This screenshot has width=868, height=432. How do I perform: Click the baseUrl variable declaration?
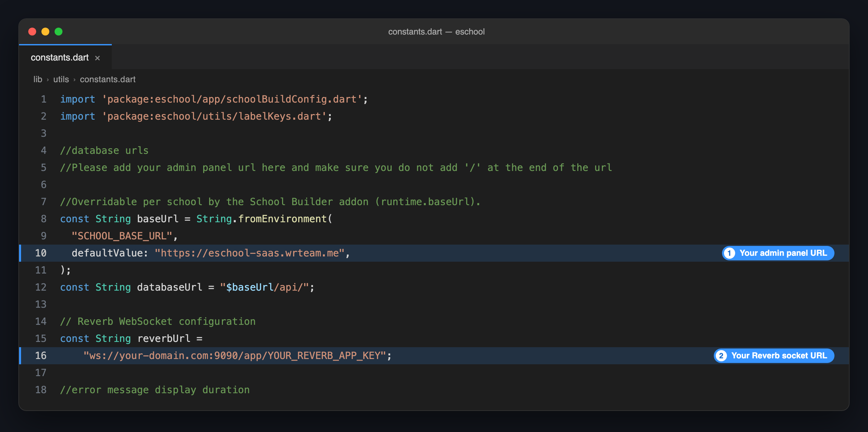158,219
